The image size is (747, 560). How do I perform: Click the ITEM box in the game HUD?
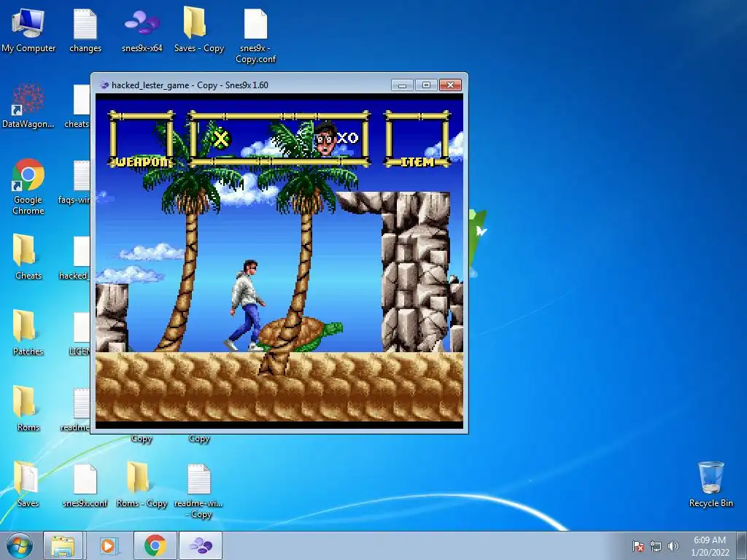tap(417, 139)
